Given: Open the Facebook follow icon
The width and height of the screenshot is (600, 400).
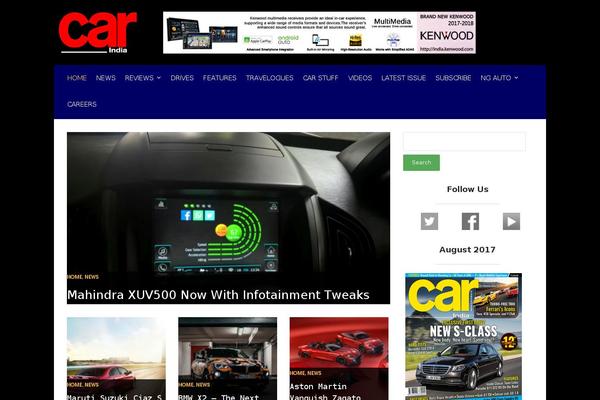Looking at the screenshot, I should pyautogui.click(x=470, y=221).
